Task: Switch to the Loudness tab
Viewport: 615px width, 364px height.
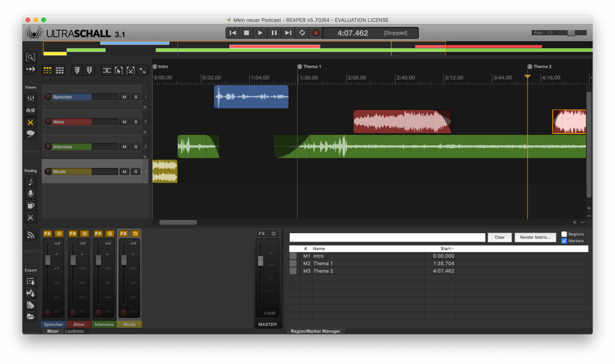Action: click(74, 331)
